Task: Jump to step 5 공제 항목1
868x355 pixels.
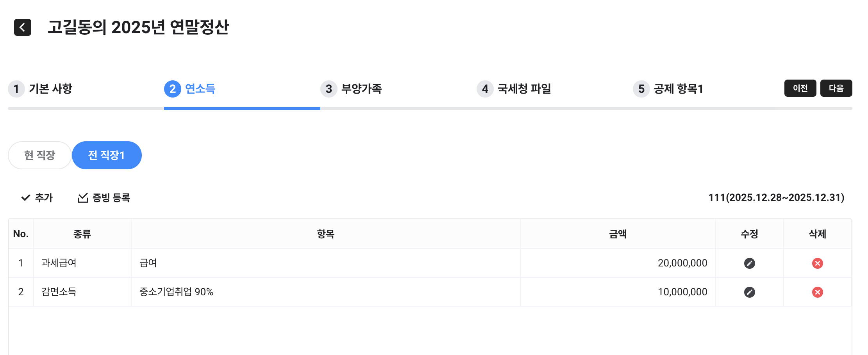Action: [668, 89]
